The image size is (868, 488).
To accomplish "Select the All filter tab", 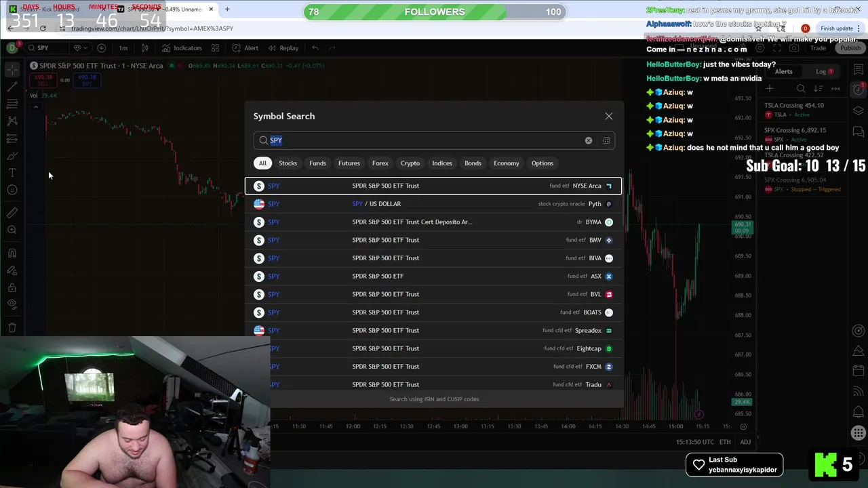I will [x=262, y=163].
